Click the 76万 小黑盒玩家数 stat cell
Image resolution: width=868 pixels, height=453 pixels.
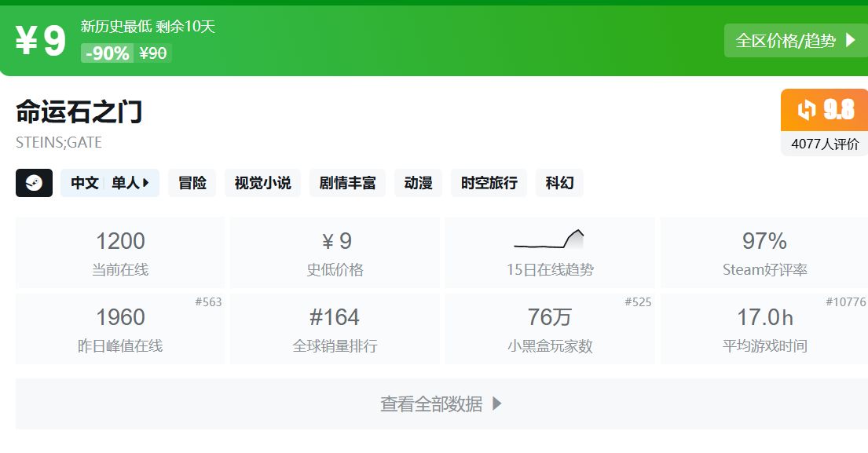point(550,328)
